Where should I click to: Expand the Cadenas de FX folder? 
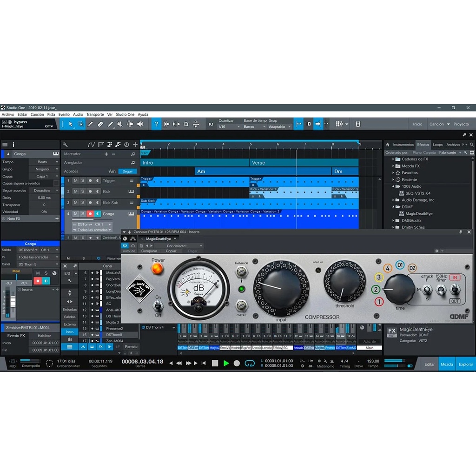click(393, 159)
